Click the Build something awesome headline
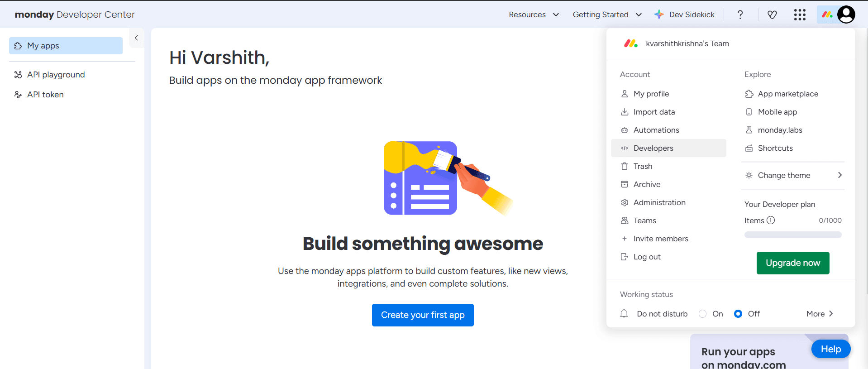This screenshot has width=868, height=369. 423,244
